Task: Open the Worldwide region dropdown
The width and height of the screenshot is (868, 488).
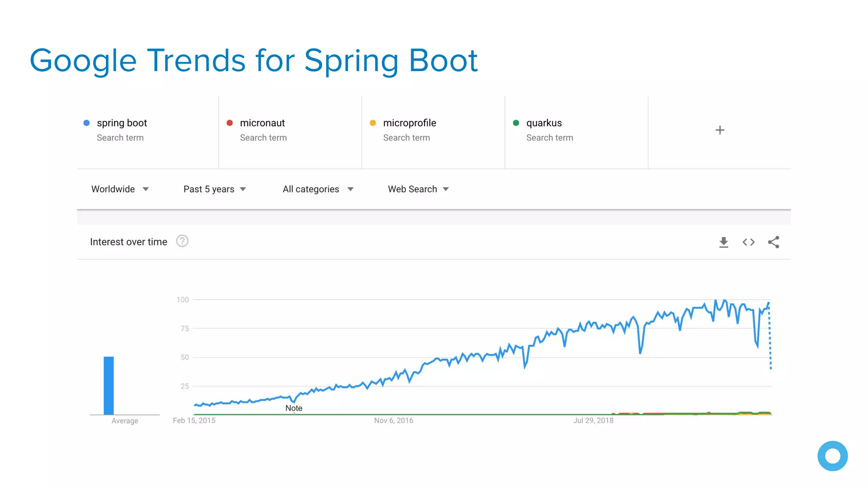Action: click(120, 189)
